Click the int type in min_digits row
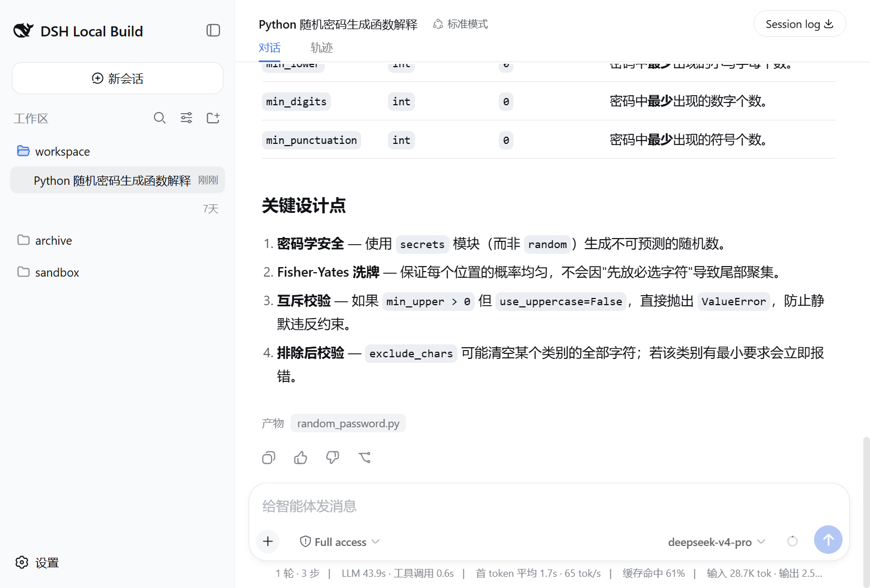Viewport: 870px width, 588px height. click(401, 101)
